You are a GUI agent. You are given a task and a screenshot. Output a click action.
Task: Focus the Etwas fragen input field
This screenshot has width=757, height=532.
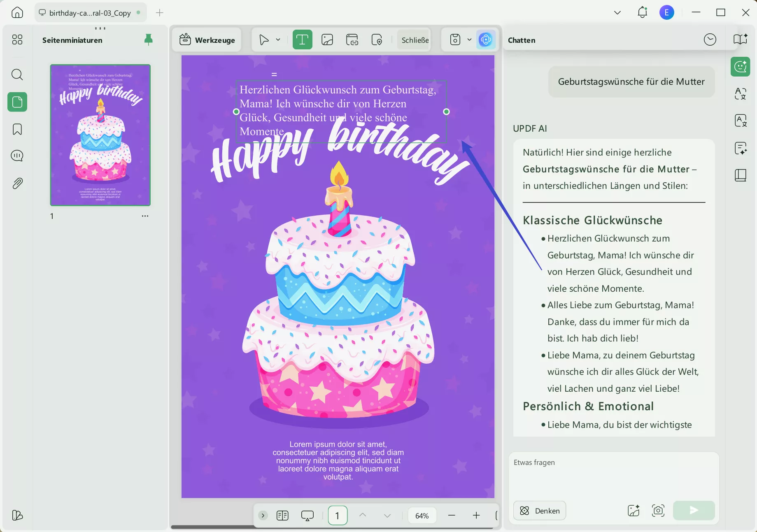[x=614, y=475]
